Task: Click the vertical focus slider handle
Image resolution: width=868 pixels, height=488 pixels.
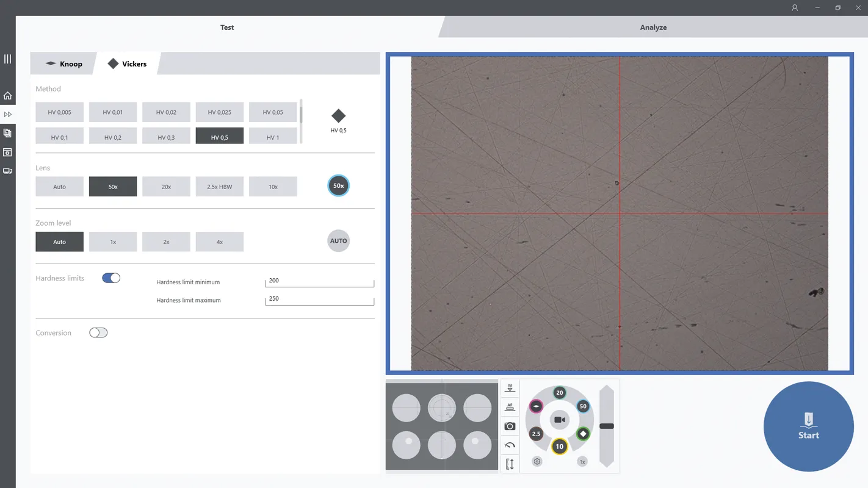Action: coord(606,426)
